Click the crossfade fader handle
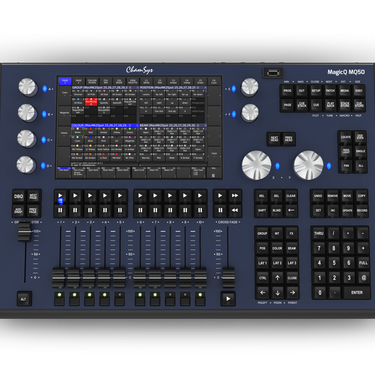The height and width of the screenshot is (375, 375). pos(228,278)
